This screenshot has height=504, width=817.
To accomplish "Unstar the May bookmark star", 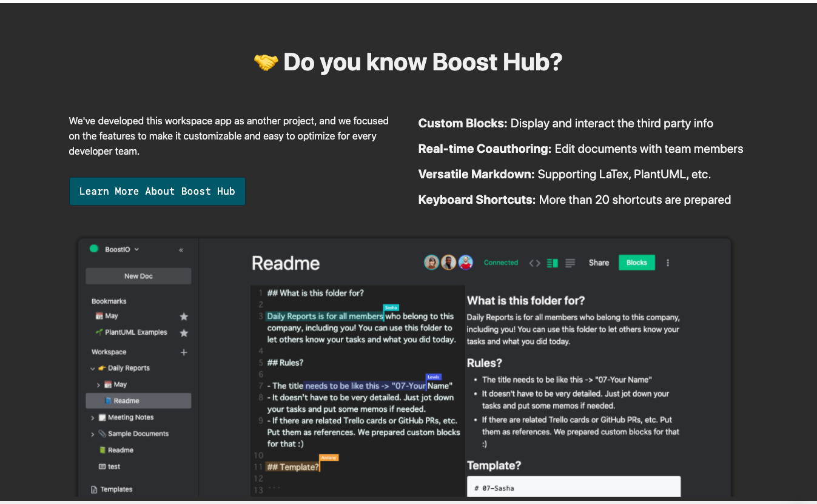I will (x=184, y=317).
